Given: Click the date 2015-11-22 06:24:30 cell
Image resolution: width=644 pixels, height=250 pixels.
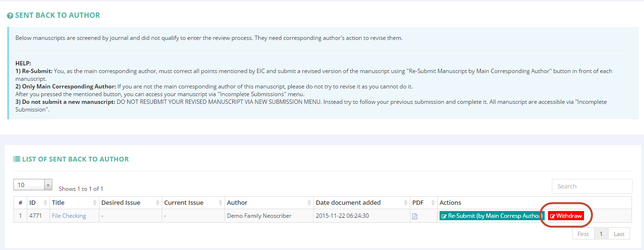Looking at the screenshot, I should click(362, 216).
